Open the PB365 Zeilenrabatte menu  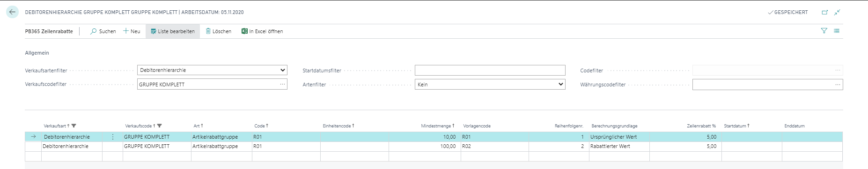tap(49, 31)
